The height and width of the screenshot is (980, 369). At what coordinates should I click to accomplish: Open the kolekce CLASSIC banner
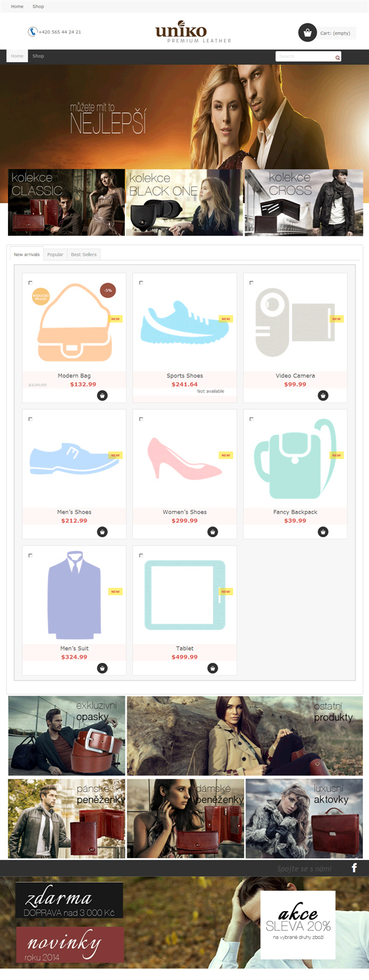(x=66, y=203)
